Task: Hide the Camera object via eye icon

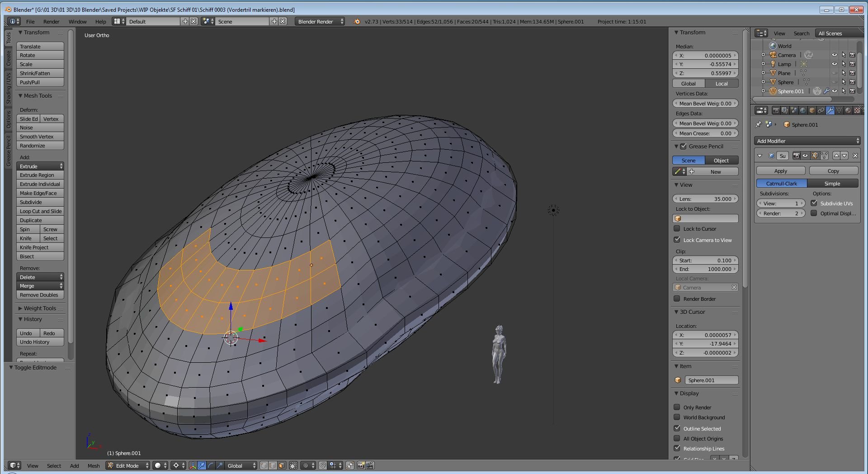Action: [834, 55]
